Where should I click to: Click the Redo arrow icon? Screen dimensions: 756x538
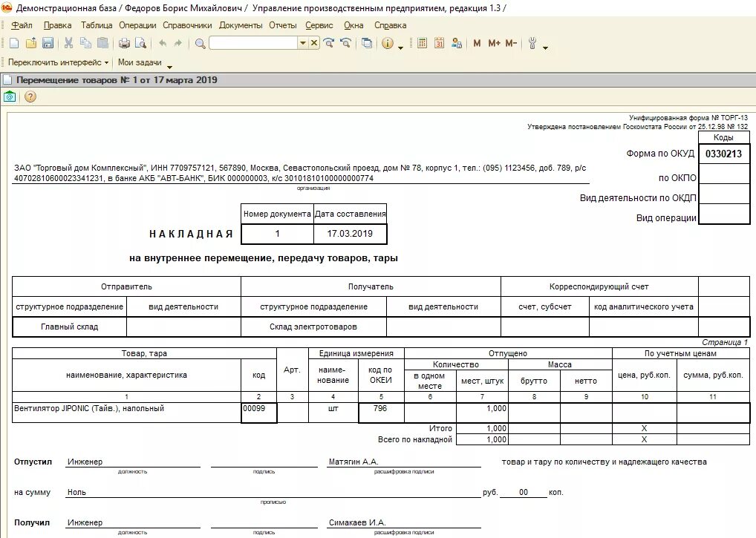click(178, 43)
